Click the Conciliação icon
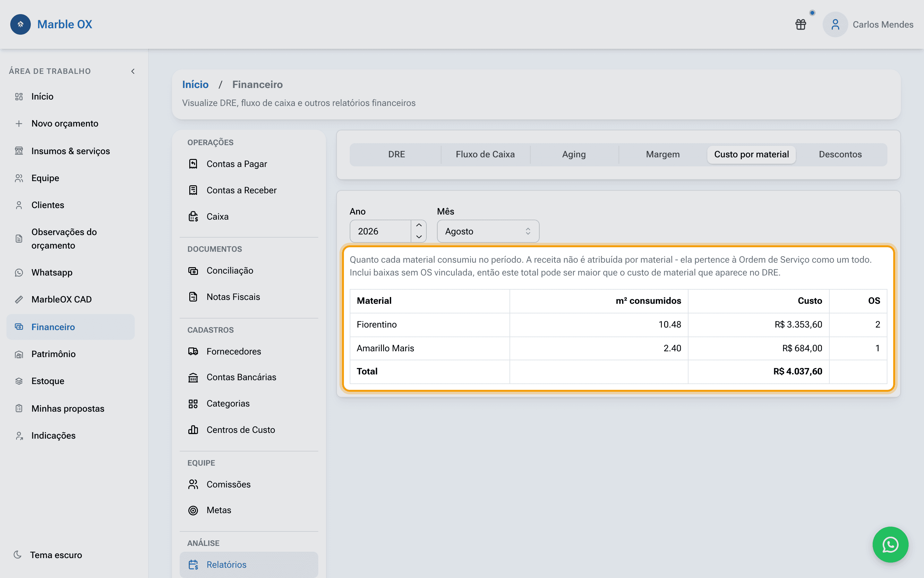Screen dimensions: 924x578 pos(193,271)
